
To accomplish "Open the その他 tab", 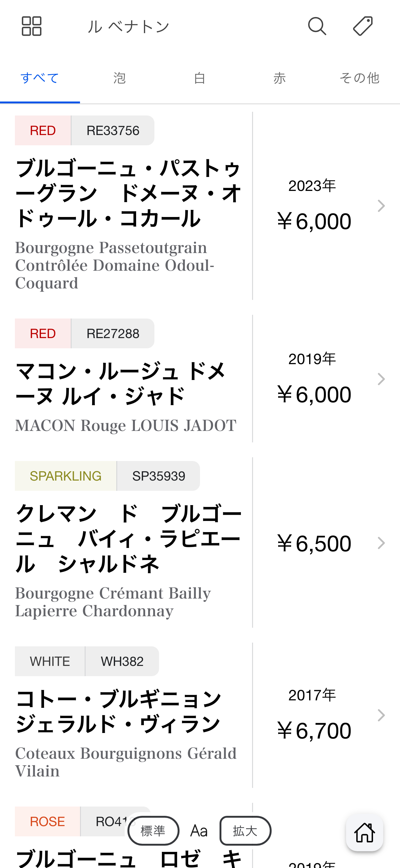I will [x=359, y=78].
